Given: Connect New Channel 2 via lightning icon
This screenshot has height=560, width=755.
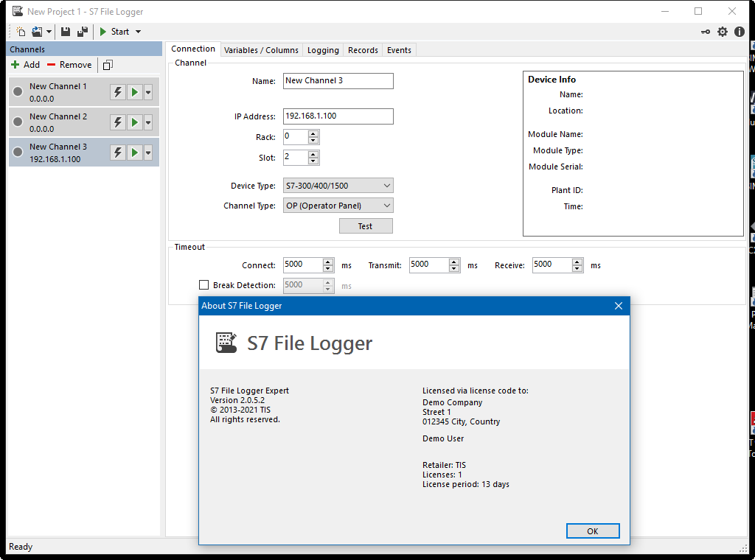Looking at the screenshot, I should (x=118, y=122).
